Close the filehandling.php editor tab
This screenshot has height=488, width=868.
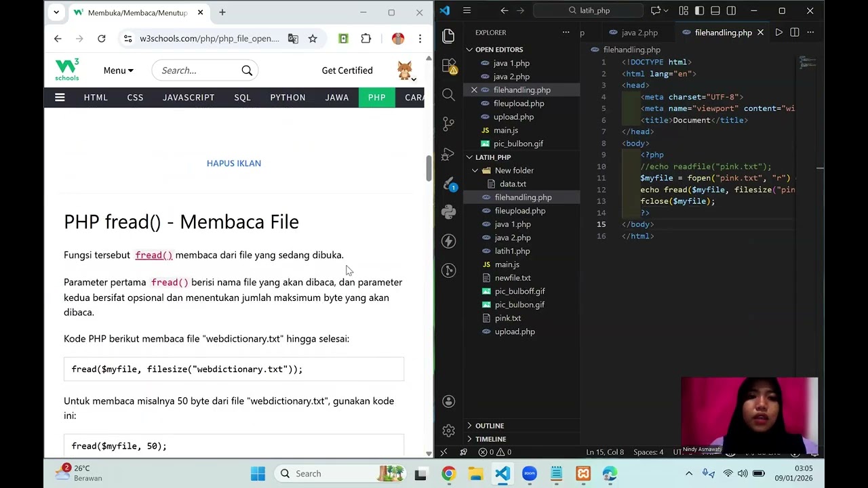[760, 33]
